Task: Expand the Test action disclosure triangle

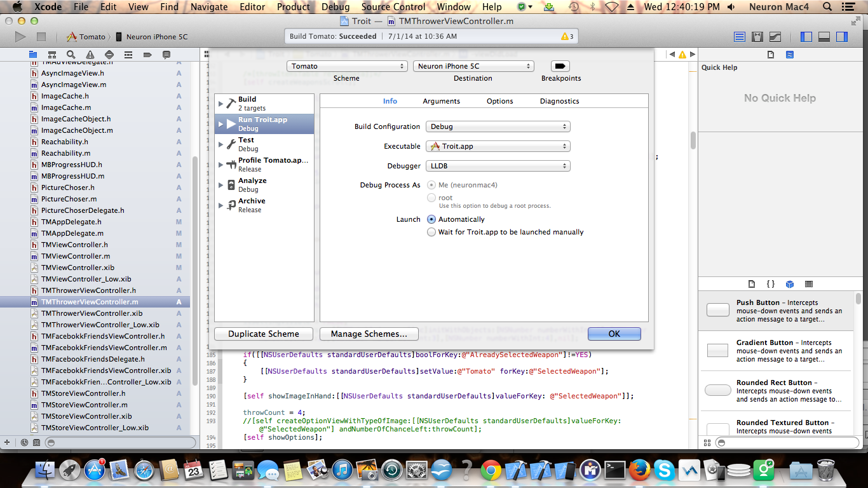Action: tap(220, 144)
